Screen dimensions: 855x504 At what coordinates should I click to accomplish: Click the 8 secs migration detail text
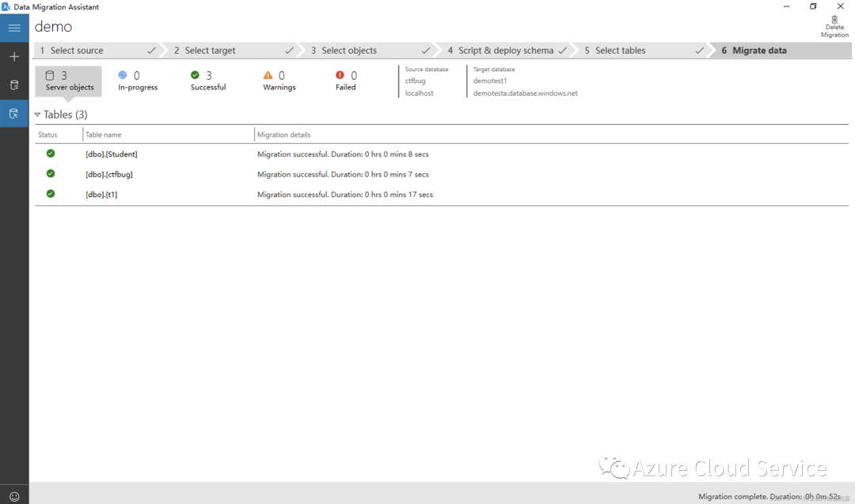pyautogui.click(x=343, y=154)
